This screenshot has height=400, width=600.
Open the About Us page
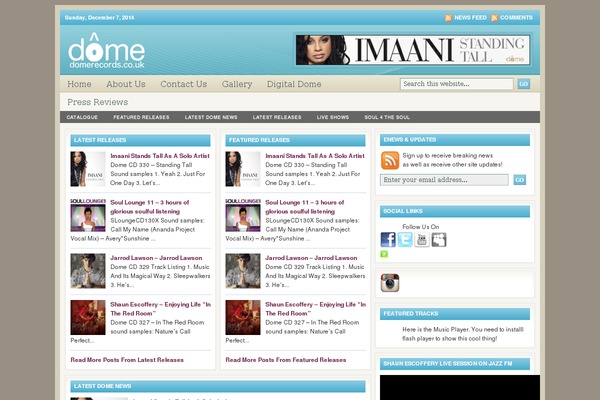point(126,84)
